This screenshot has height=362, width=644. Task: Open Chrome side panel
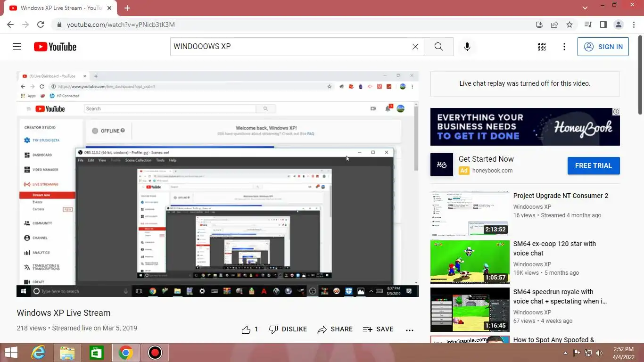pos(603,25)
